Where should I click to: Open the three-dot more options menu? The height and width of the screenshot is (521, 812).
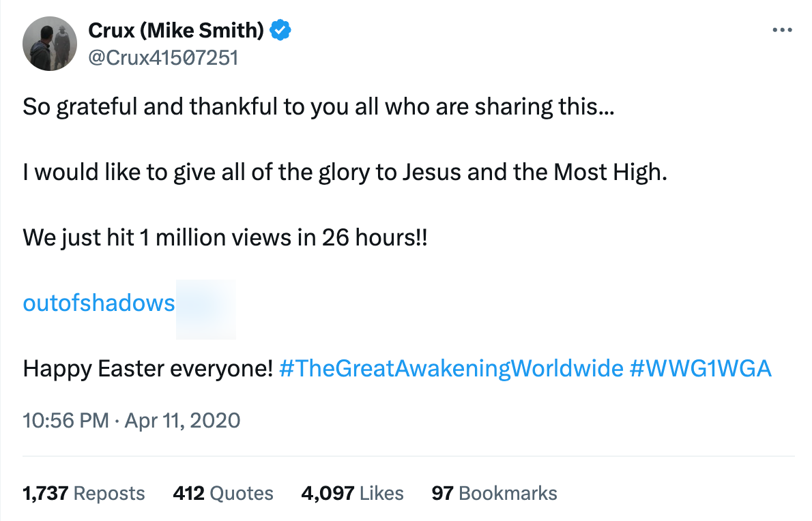(782, 29)
